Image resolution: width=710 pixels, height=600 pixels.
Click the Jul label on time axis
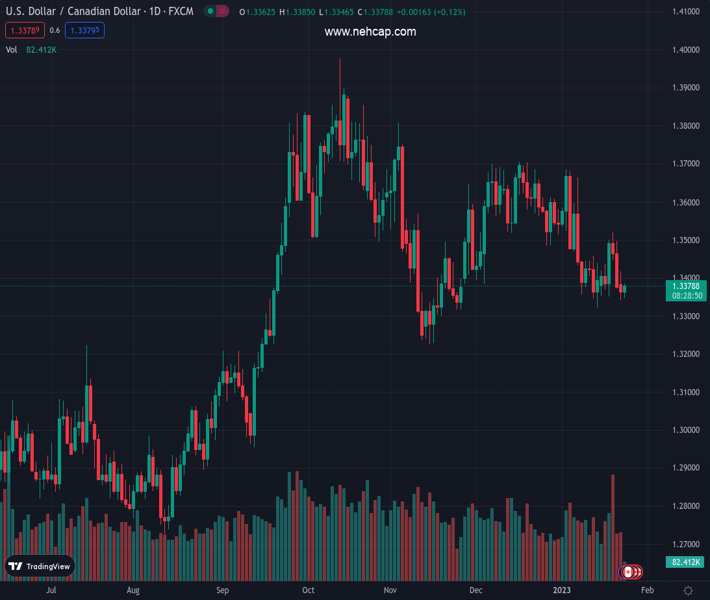coord(50,591)
